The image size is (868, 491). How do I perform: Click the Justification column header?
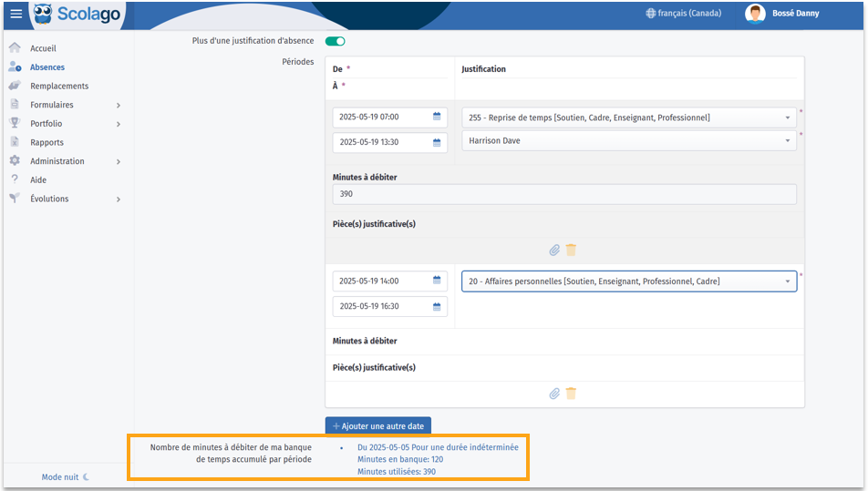tap(483, 69)
